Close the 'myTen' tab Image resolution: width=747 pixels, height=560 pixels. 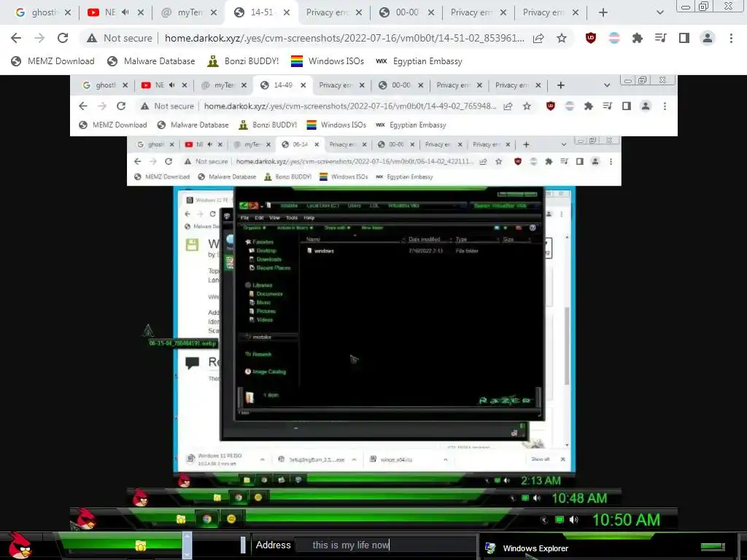point(214,13)
